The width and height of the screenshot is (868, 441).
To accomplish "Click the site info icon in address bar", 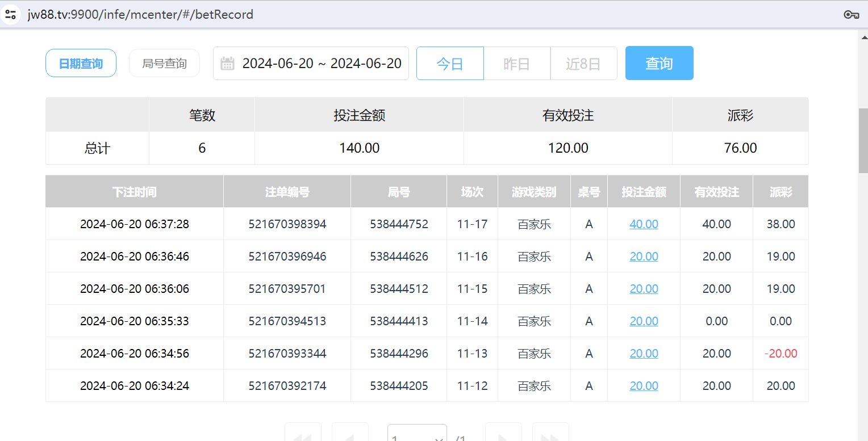I will [10, 15].
